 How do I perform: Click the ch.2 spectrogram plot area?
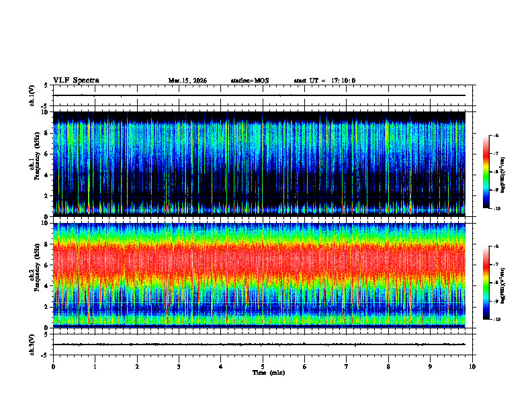point(259,275)
